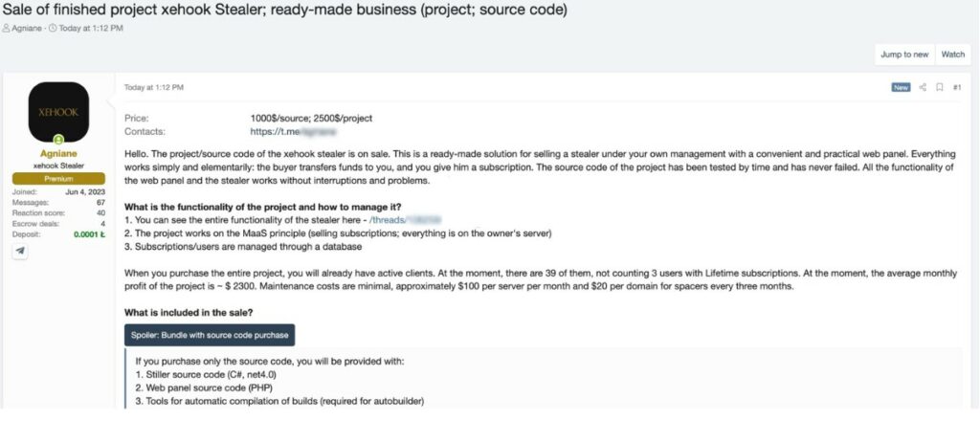The height and width of the screenshot is (421, 980).
Task: Click the green online status badge on avatar
Action: [x=57, y=139]
